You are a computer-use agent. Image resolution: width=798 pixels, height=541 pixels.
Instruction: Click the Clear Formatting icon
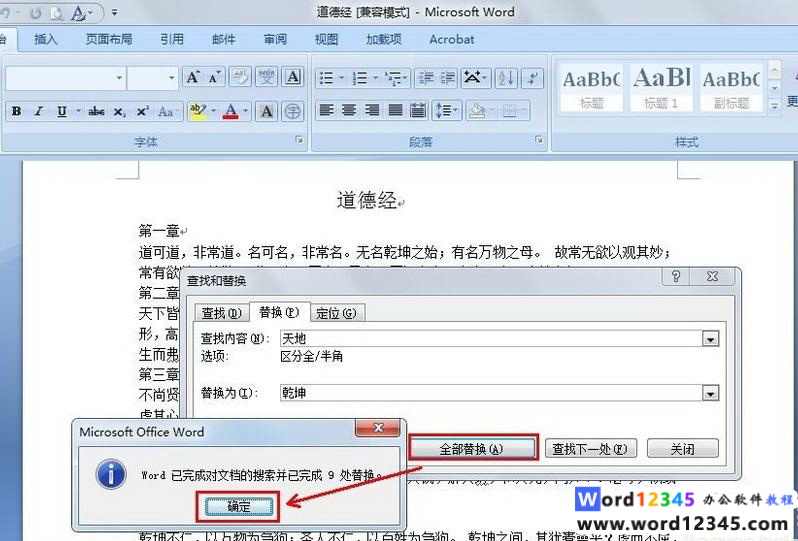[240, 77]
